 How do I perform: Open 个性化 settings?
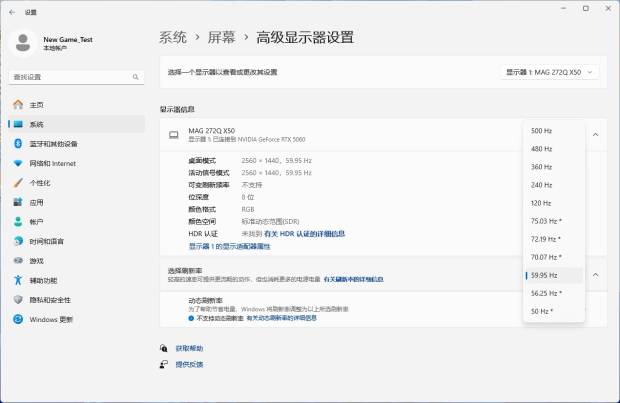(77, 183)
